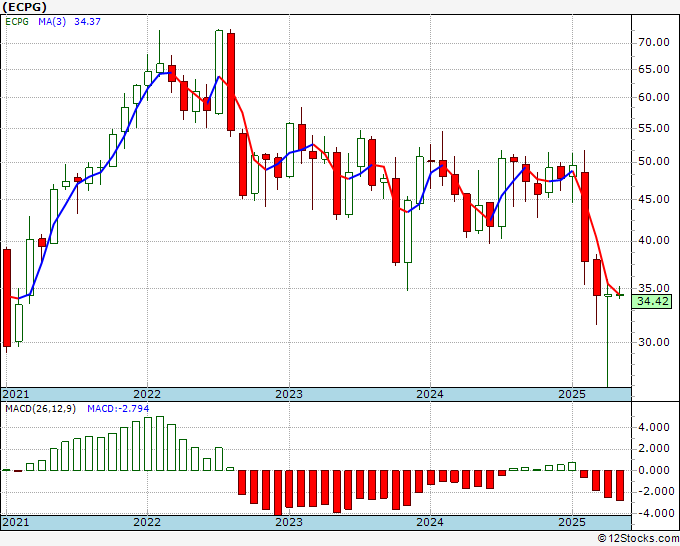Click 2024 on the MACD timeline
This screenshot has height=546, width=680.
tap(430, 522)
